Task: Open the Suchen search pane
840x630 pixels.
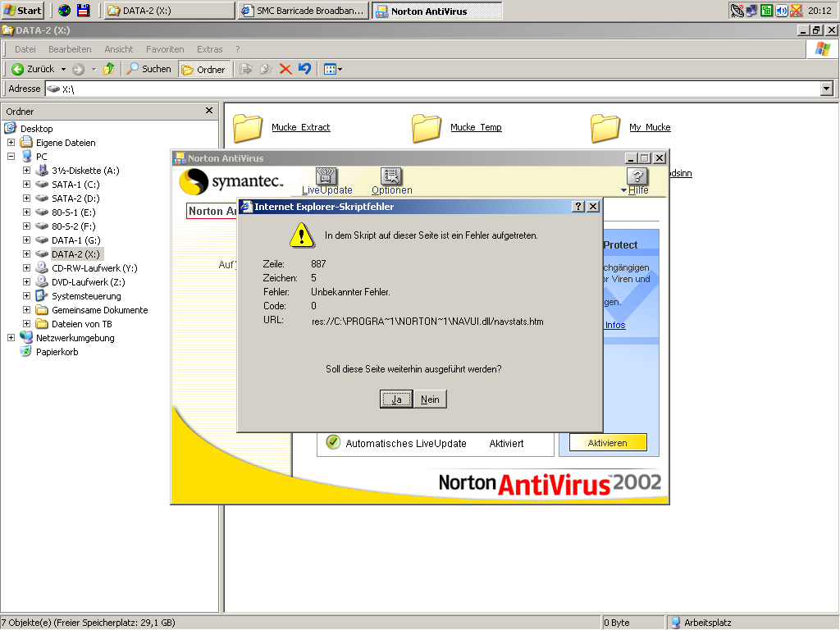Action: point(149,69)
